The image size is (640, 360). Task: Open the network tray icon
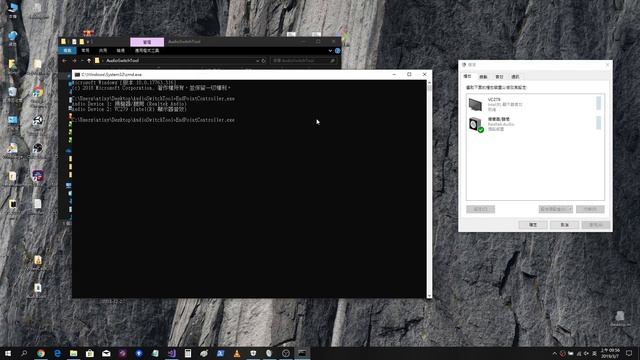pyautogui.click(x=578, y=353)
